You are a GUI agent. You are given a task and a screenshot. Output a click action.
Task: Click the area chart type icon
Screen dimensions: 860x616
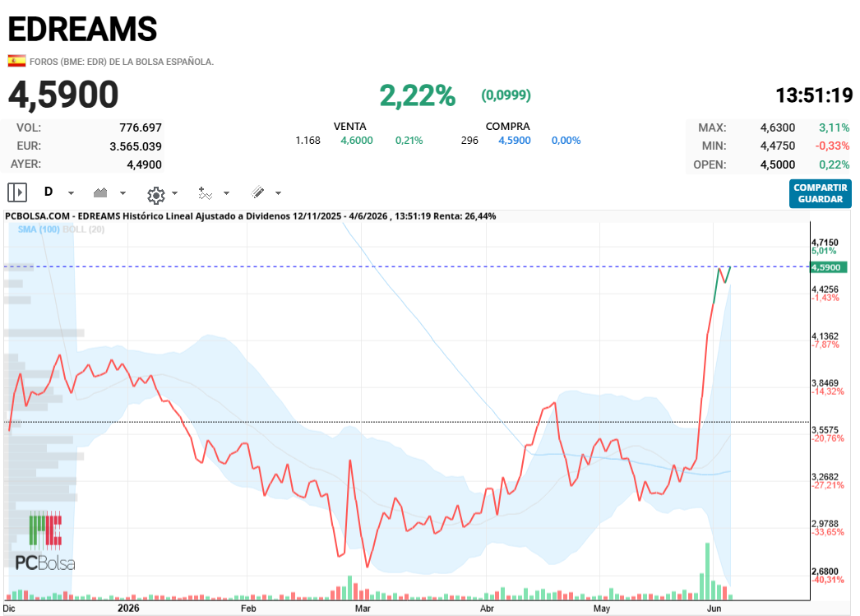tap(100, 192)
